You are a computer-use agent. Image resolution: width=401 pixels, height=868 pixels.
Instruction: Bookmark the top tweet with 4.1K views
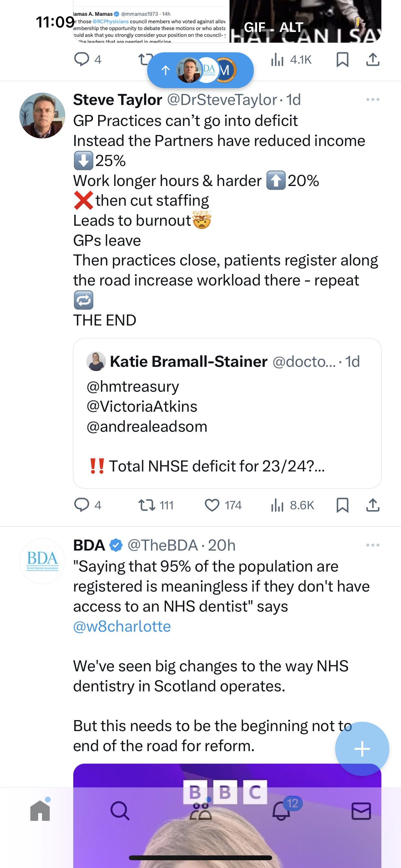pyautogui.click(x=342, y=60)
